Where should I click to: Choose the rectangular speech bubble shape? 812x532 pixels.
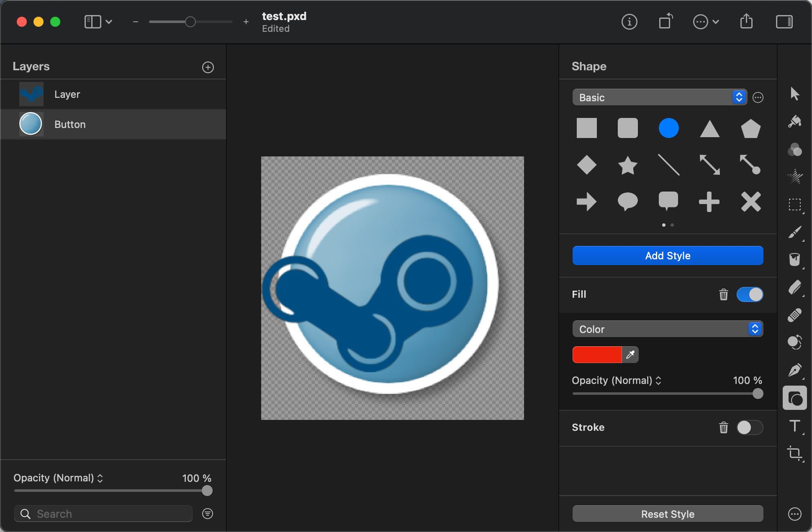pos(668,201)
